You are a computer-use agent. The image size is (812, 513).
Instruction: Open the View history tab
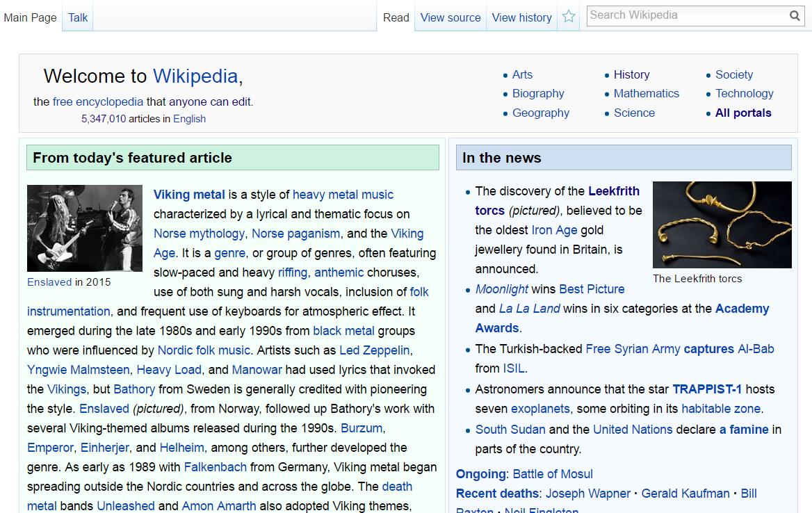click(x=521, y=17)
